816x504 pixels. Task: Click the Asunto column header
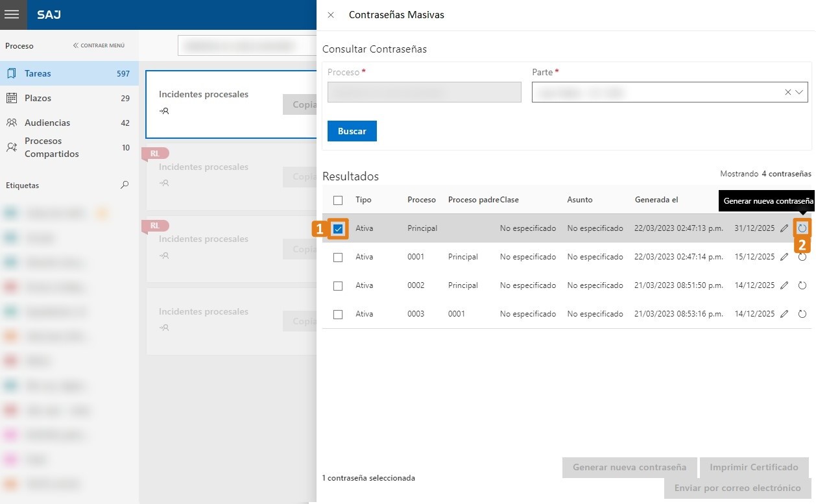point(580,200)
